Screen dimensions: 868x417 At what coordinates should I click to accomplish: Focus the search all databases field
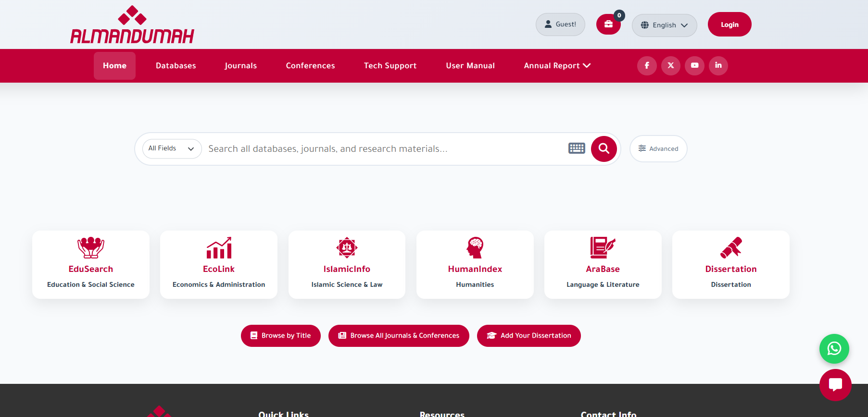385,149
